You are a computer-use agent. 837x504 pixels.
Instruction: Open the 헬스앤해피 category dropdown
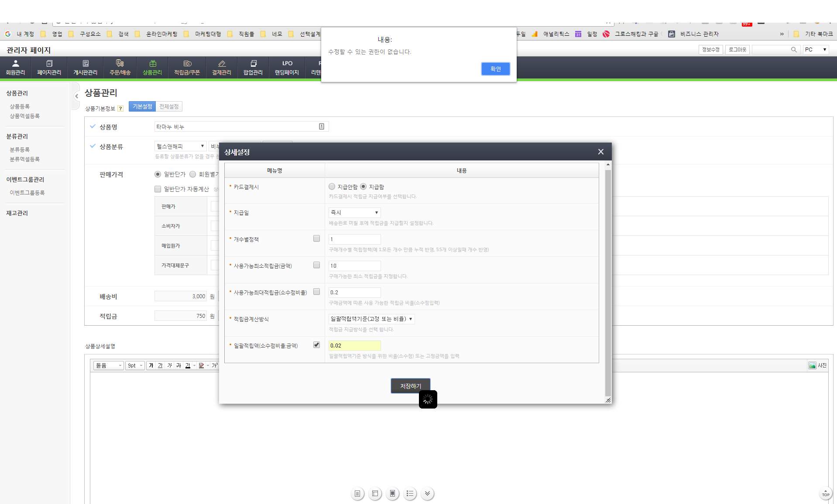click(x=180, y=146)
